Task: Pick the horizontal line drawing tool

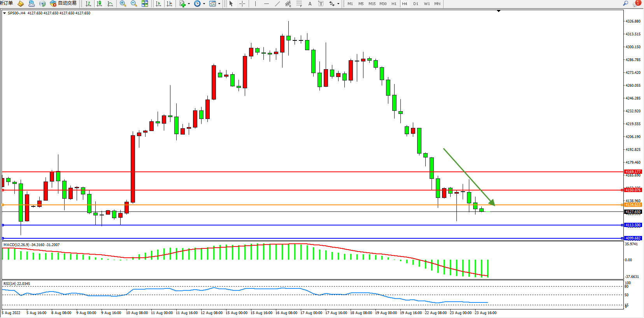Action: point(266,3)
